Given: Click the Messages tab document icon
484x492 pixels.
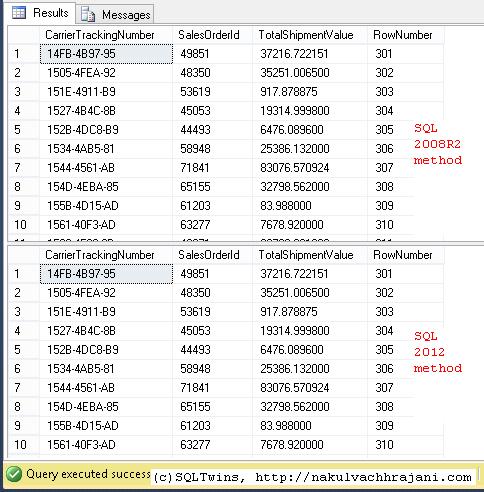Looking at the screenshot, I should click(x=88, y=15).
